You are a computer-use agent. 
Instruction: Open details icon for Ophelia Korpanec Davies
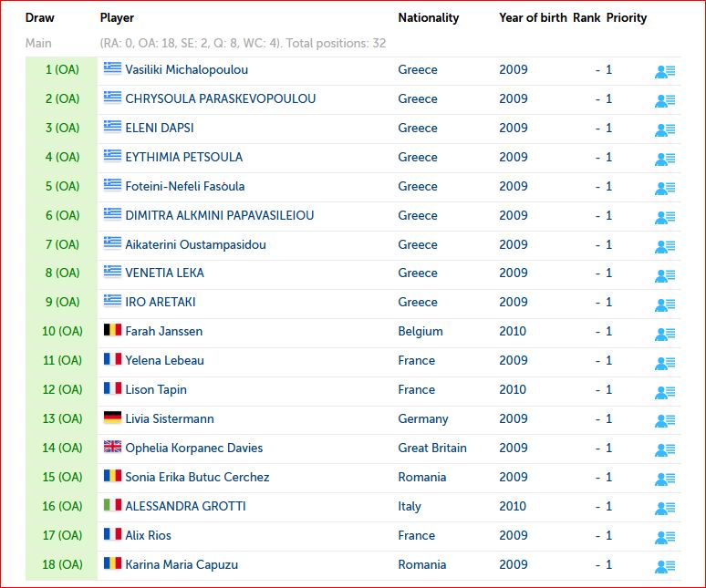[664, 449]
